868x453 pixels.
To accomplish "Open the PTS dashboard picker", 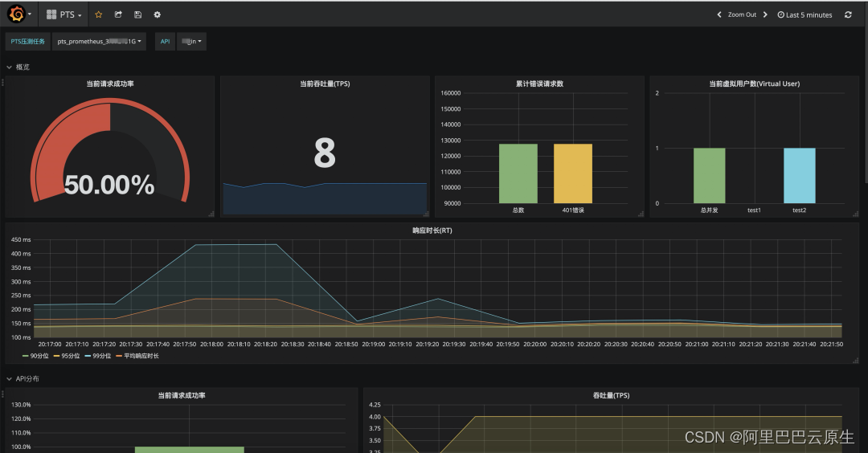I will click(x=64, y=15).
